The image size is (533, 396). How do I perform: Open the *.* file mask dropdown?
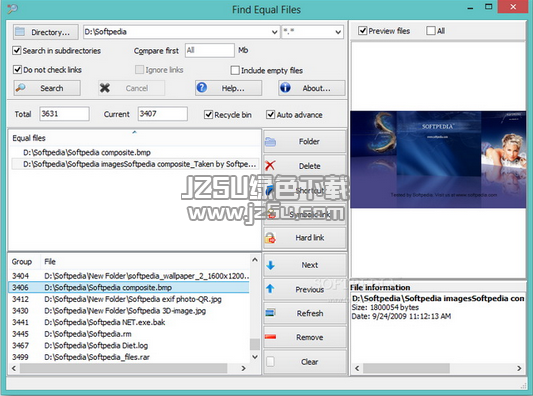[x=338, y=32]
